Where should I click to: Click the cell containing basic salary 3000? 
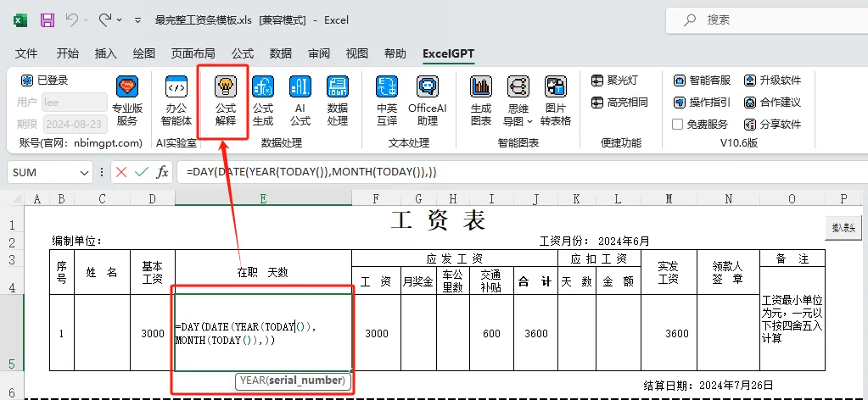(153, 333)
